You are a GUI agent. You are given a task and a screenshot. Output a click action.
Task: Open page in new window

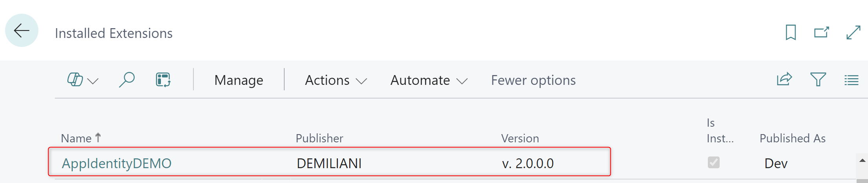(x=821, y=32)
